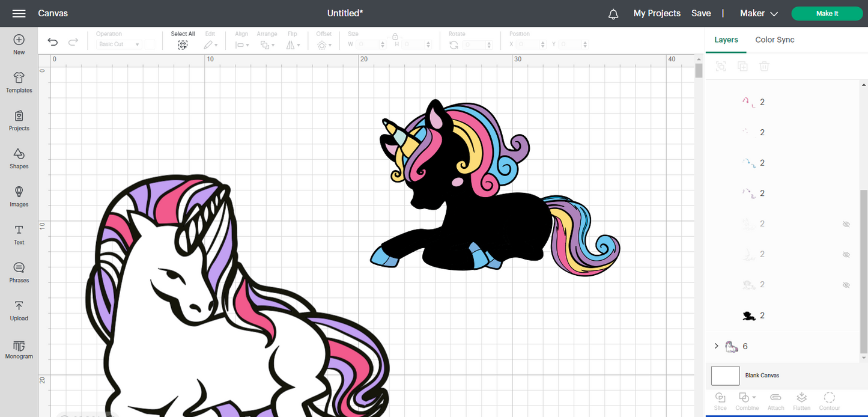The width and height of the screenshot is (868, 417).
Task: Select the Text tool
Action: pos(19,234)
